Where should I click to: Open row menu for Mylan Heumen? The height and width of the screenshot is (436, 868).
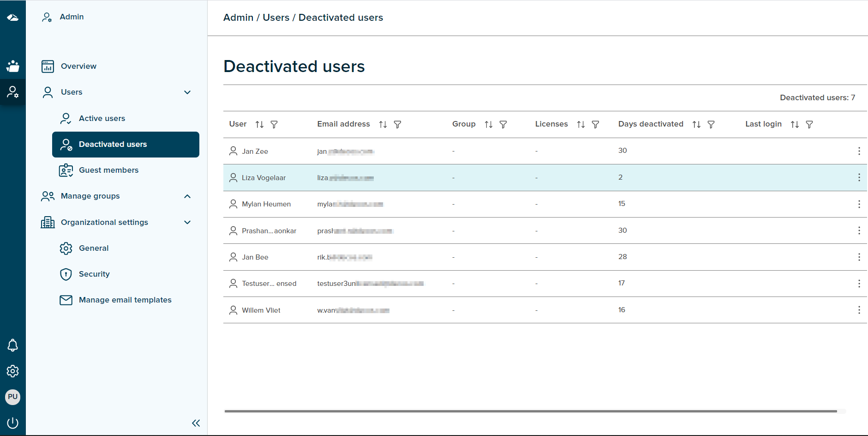click(859, 204)
